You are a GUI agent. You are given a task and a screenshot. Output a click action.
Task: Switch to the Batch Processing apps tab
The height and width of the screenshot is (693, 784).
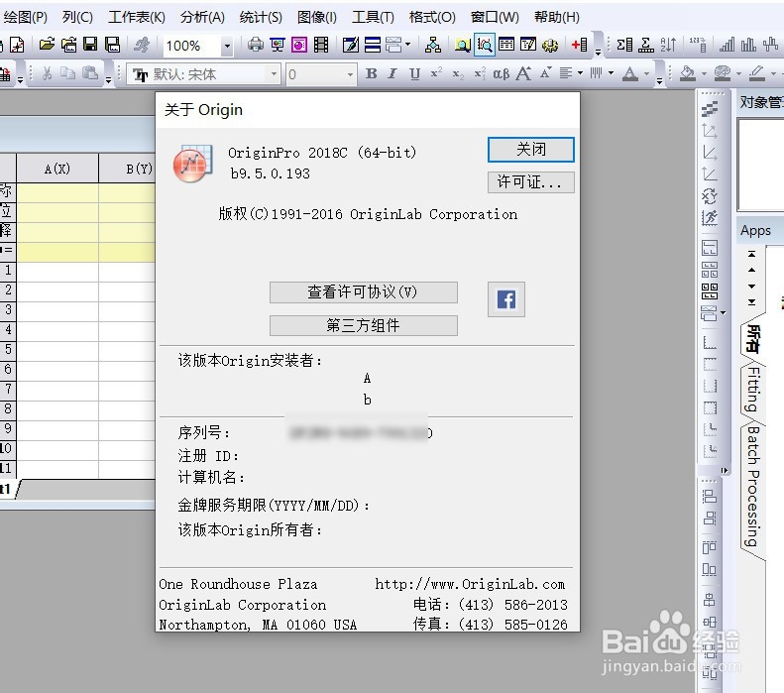[753, 486]
